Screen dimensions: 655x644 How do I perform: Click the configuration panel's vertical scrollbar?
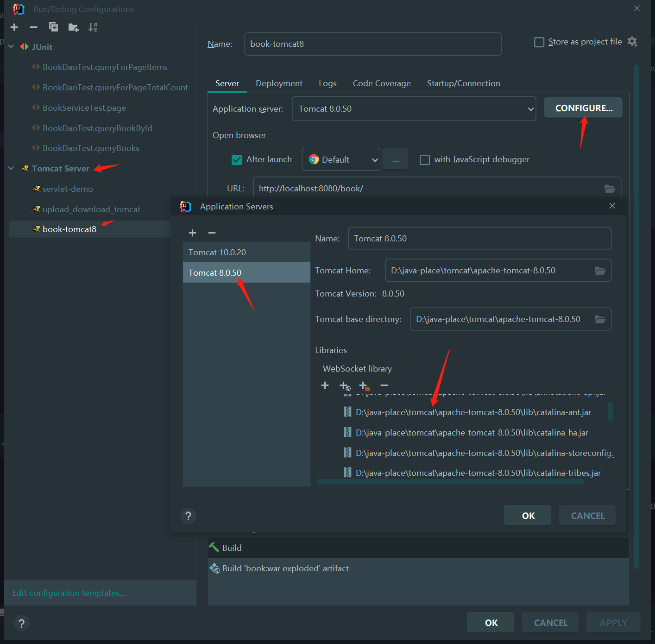click(636, 316)
